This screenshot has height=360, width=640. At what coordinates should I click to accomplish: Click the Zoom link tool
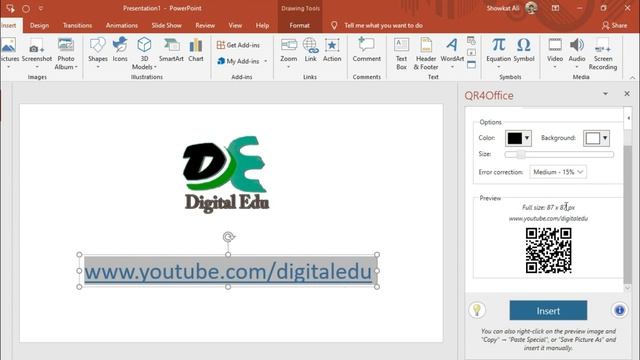(289, 52)
